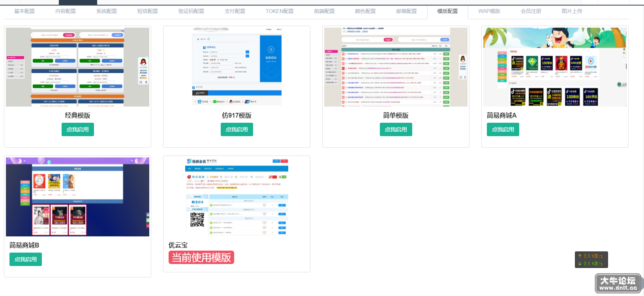Go to the 邮箱配置 tab
Viewport: 644px width, 296px height.
[x=407, y=11]
